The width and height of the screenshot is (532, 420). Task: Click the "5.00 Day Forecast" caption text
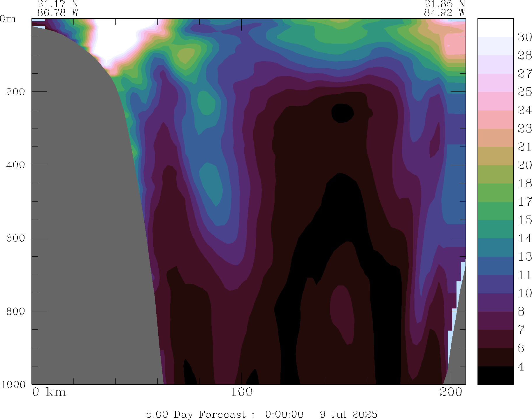pos(196,414)
